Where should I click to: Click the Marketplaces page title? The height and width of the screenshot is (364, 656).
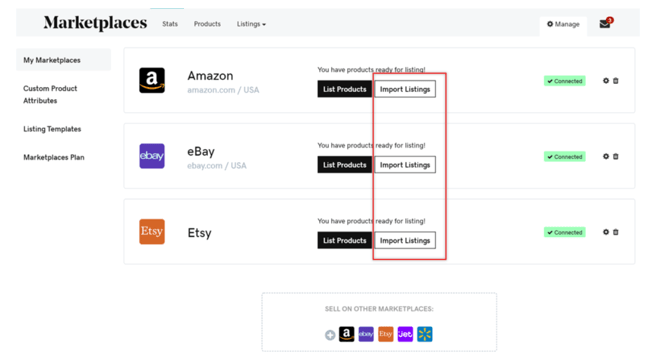(x=95, y=23)
